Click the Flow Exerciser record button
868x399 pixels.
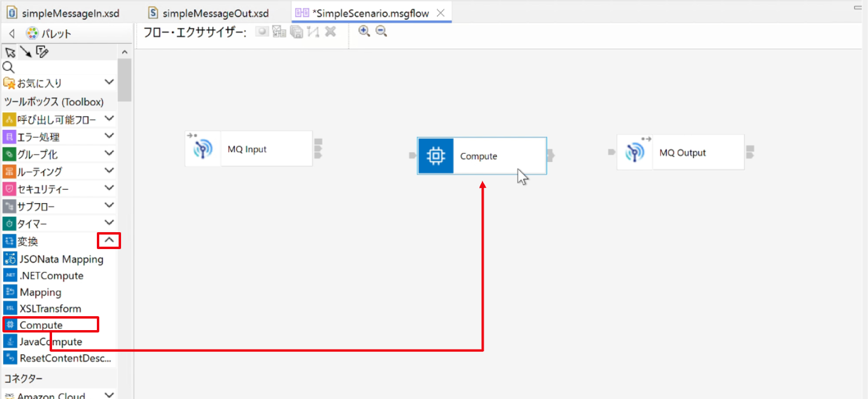(262, 32)
